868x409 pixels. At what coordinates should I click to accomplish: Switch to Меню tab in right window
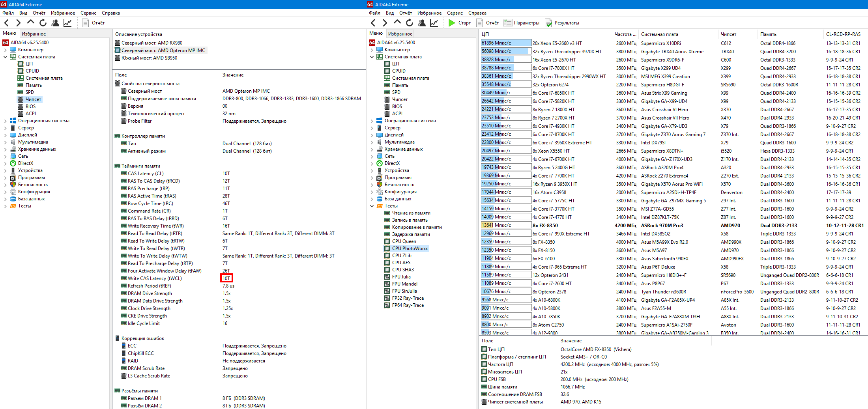376,33
